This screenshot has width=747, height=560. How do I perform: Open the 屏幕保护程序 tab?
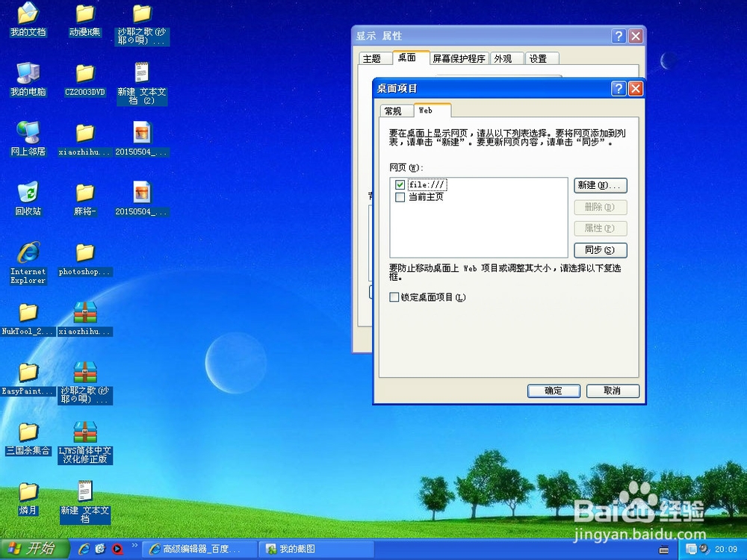[x=458, y=57]
